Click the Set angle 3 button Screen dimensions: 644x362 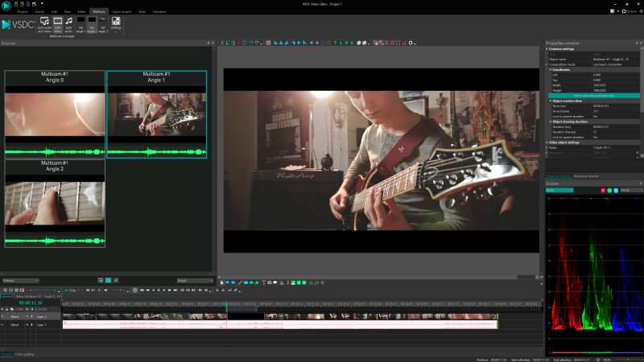103,25
